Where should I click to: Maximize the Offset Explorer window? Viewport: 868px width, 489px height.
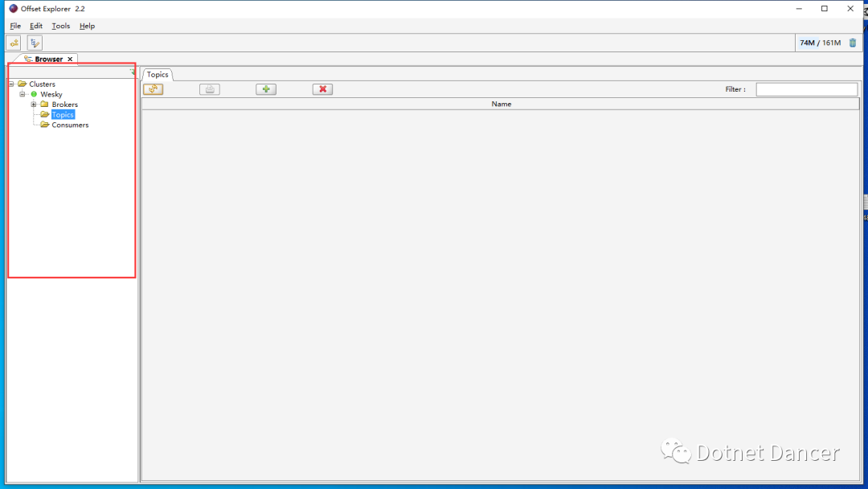[x=825, y=9]
